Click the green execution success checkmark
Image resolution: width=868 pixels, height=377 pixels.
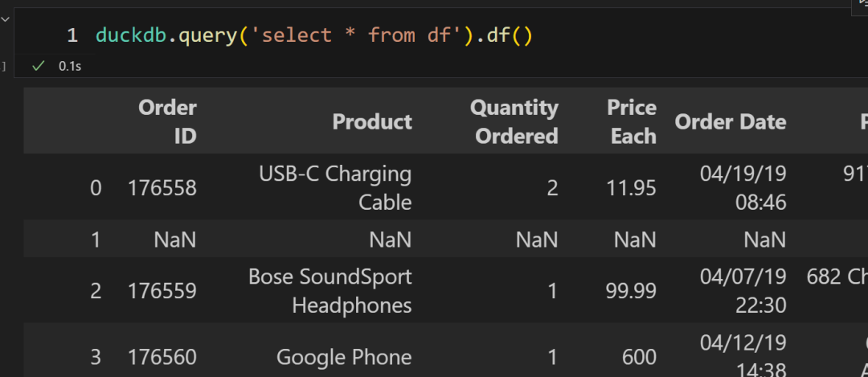[x=37, y=66]
